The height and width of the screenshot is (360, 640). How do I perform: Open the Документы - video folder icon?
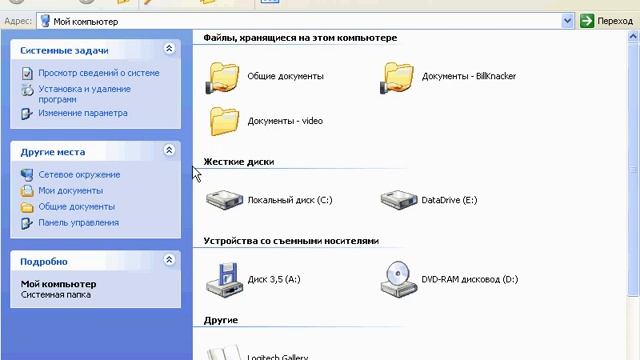224,121
